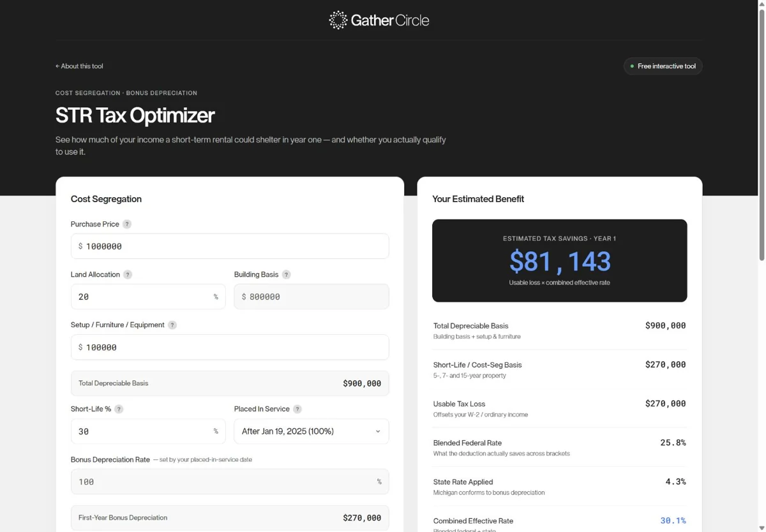The height and width of the screenshot is (532, 766).
Task: Focus the Setup / Furniture / Equipment input
Action: (230, 347)
